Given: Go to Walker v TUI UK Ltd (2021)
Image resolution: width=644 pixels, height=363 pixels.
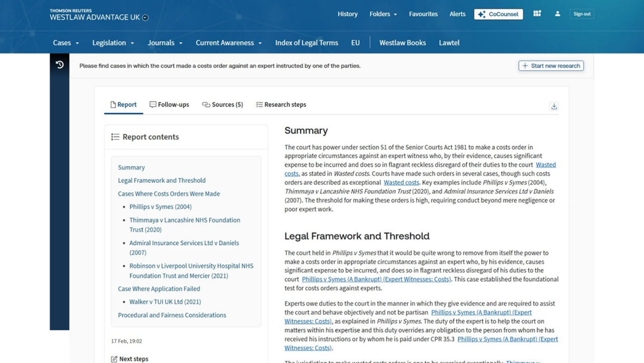Looking at the screenshot, I should coord(165,302).
